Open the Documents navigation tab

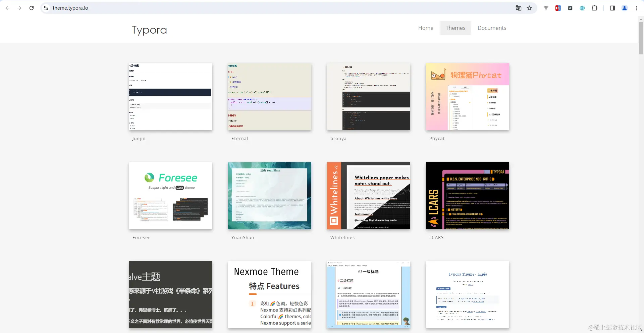pos(492,28)
